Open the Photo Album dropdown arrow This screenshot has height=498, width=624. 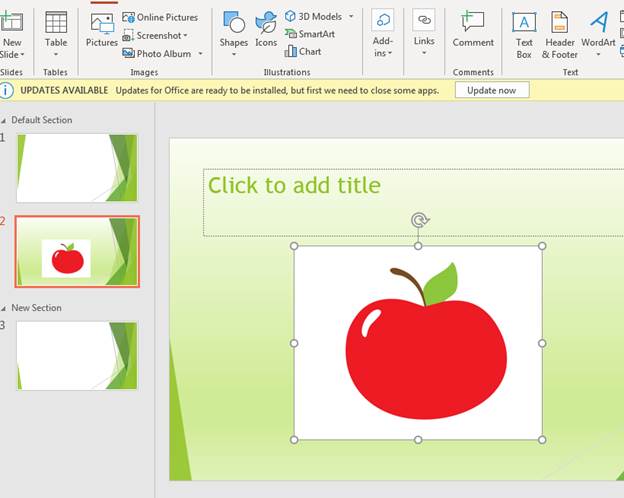click(x=201, y=53)
